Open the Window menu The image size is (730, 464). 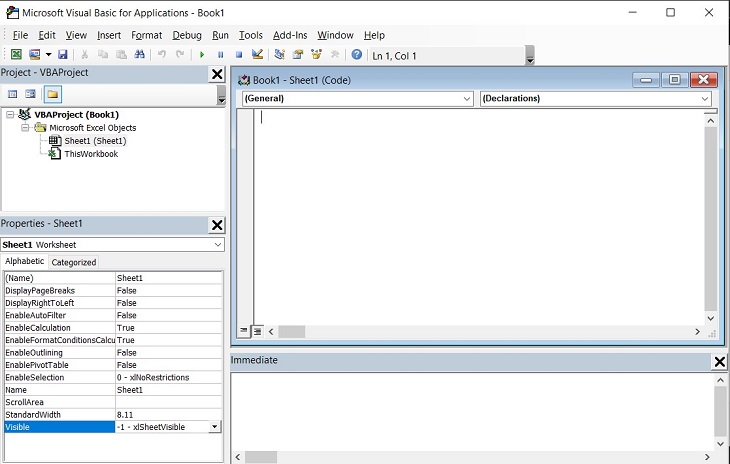pyautogui.click(x=335, y=35)
